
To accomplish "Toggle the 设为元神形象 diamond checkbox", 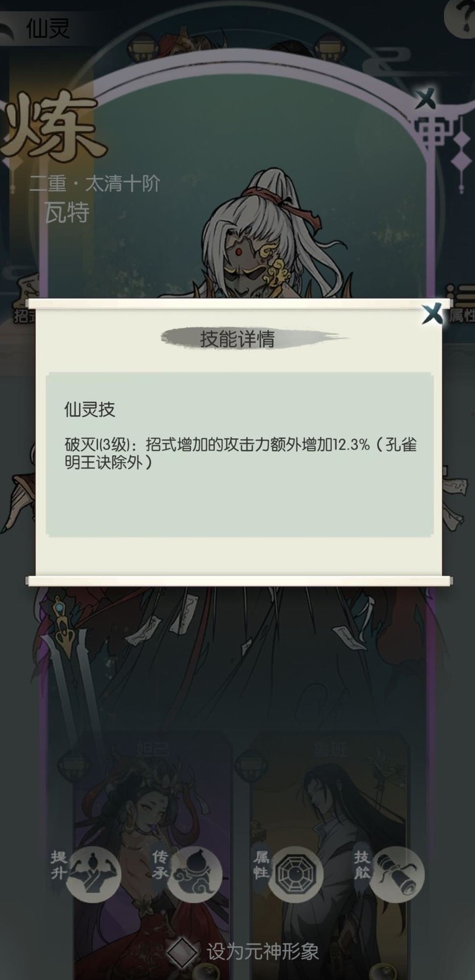I will tap(182, 952).
